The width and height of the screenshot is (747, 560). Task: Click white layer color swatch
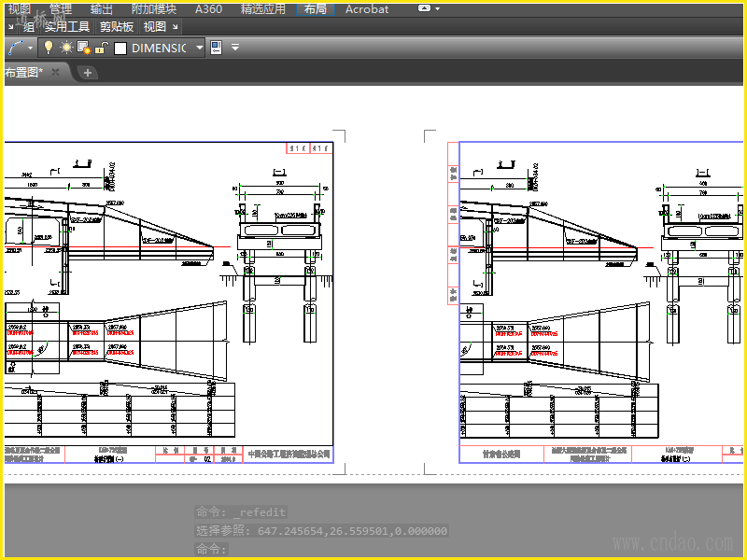coord(120,48)
